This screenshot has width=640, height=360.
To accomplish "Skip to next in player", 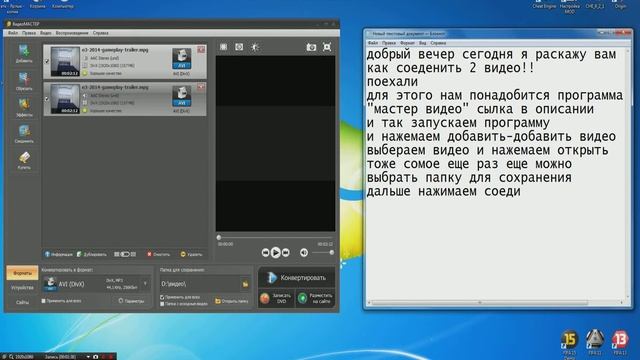I will (x=286, y=253).
